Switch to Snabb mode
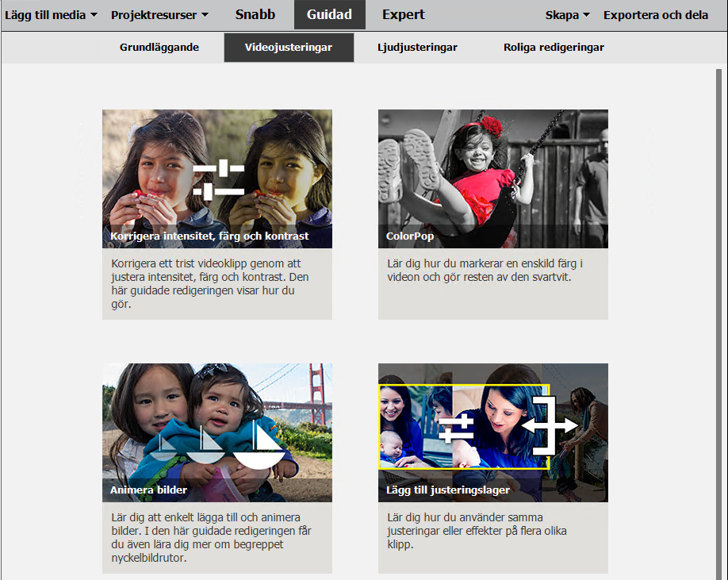Screen dimensions: 728x580 [255, 15]
